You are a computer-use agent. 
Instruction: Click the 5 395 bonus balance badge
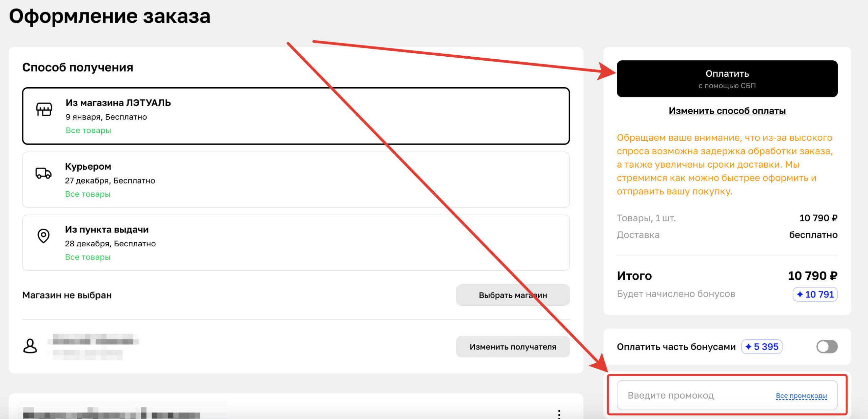click(762, 347)
